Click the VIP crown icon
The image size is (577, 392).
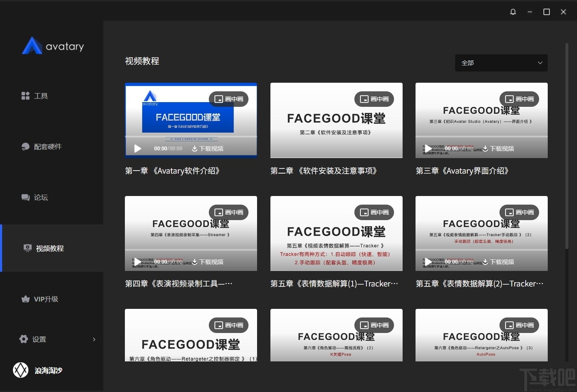25,299
